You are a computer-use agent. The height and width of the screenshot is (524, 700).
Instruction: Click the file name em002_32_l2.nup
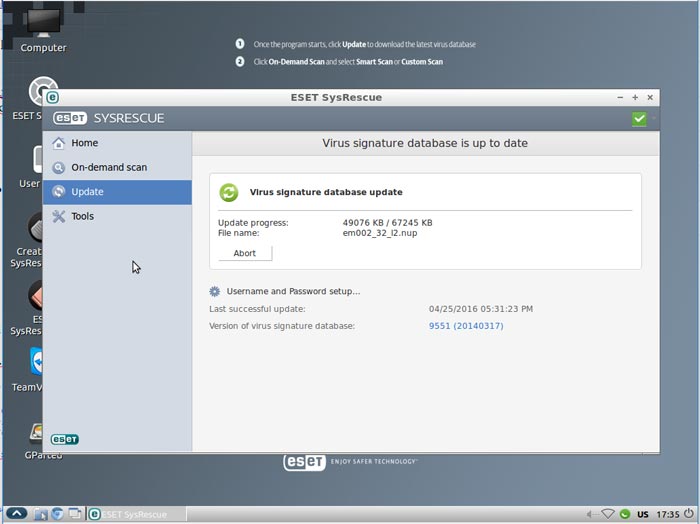coord(380,233)
